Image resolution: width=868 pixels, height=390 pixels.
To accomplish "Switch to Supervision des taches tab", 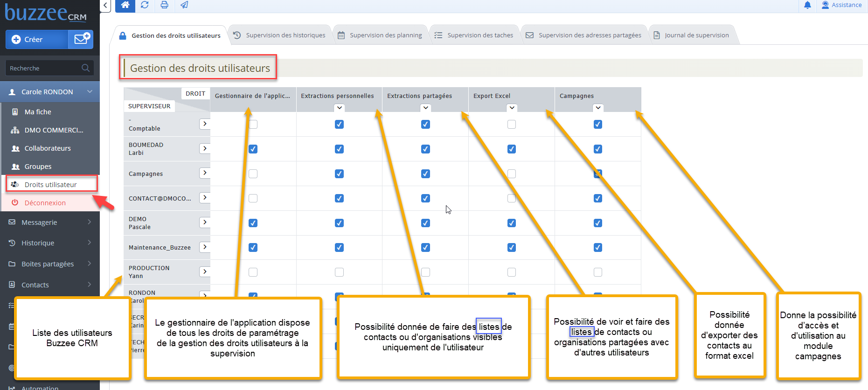I will tap(474, 35).
